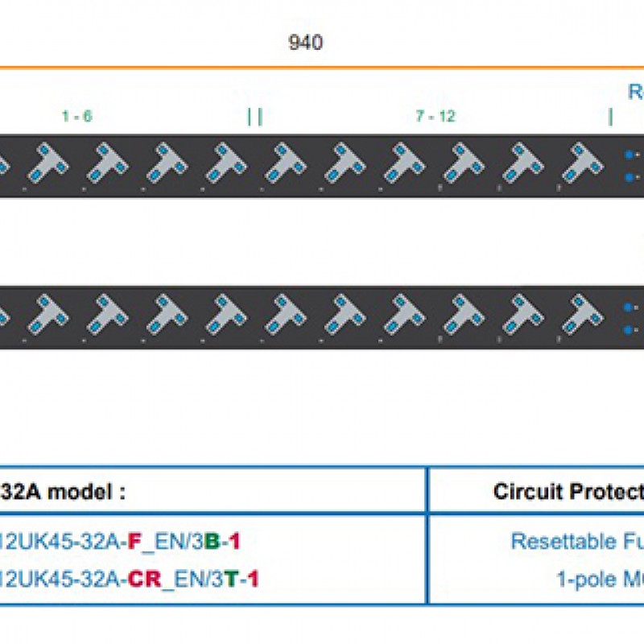Click the upper strip's bottom blue LED indicator
Viewport: 644px width, 644px height.
[x=630, y=176]
